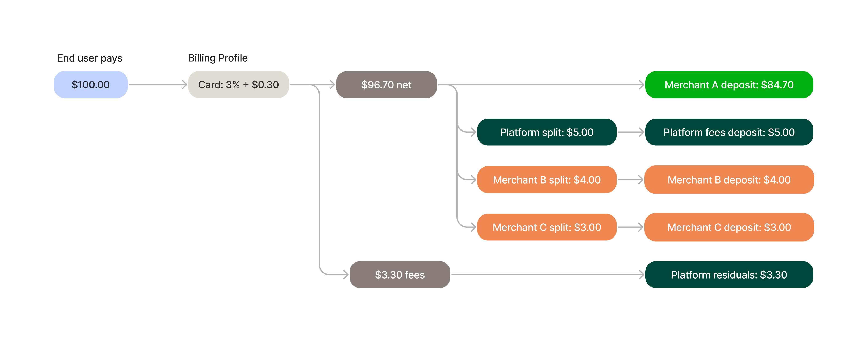Image resolution: width=868 pixels, height=342 pixels.
Task: Click the Billing Profile label
Action: 218,58
